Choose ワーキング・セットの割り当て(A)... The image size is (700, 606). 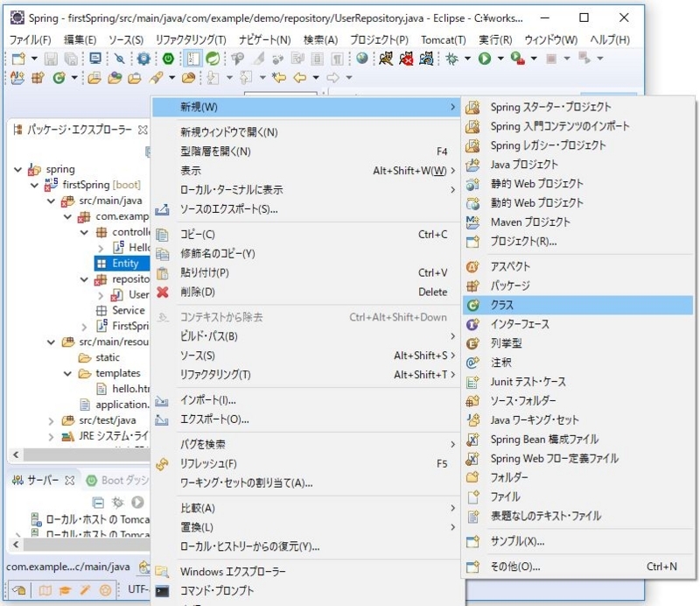coord(305,483)
